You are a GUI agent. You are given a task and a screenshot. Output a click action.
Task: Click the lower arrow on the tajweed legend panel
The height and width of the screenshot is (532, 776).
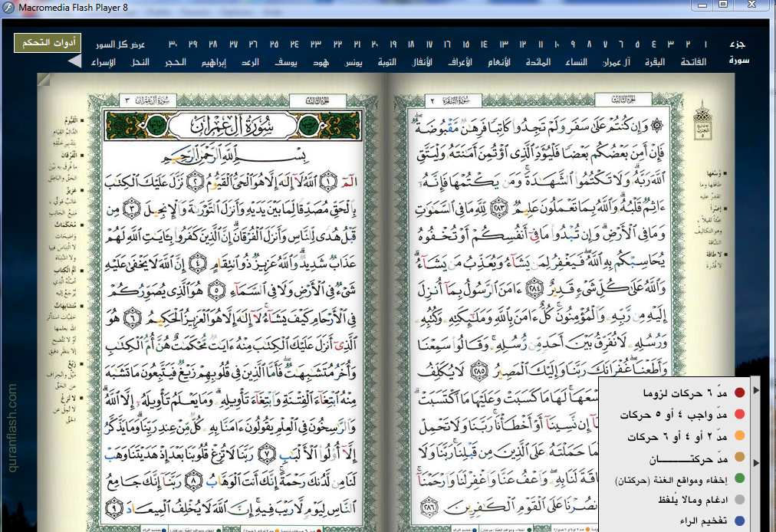(756, 463)
